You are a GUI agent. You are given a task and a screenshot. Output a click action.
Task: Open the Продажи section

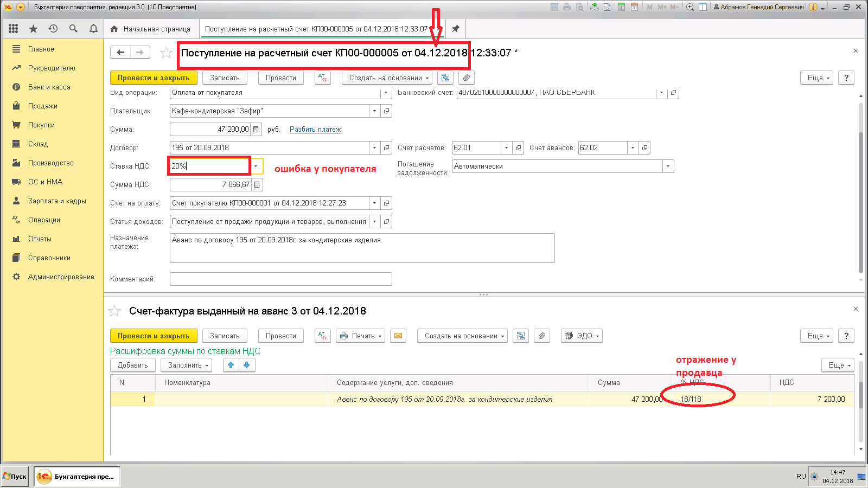click(43, 106)
